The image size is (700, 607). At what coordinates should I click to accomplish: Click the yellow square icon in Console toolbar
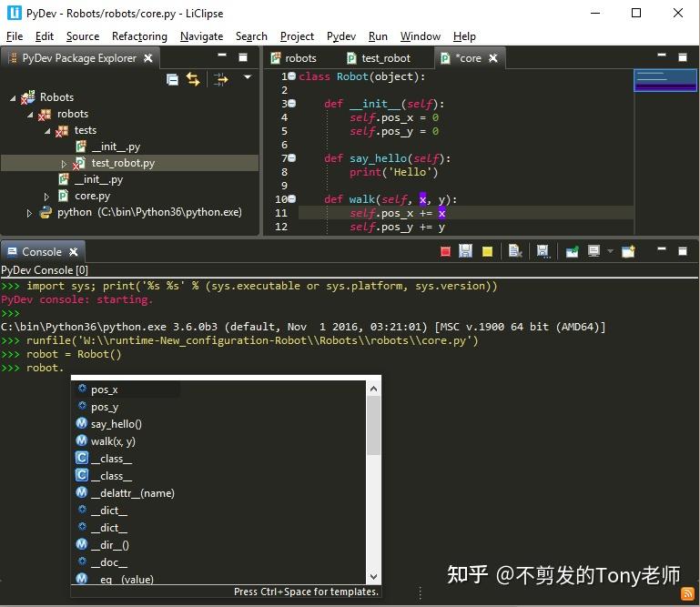tap(488, 252)
